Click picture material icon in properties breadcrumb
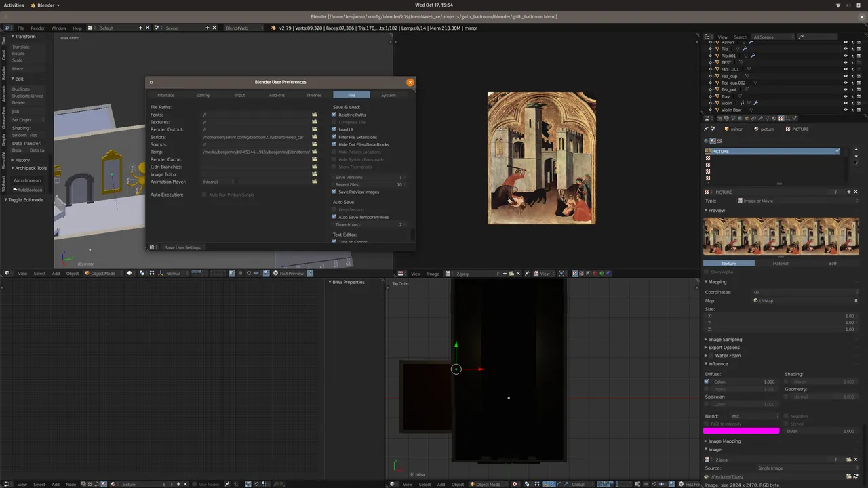The width and height of the screenshot is (868, 488). click(x=757, y=129)
